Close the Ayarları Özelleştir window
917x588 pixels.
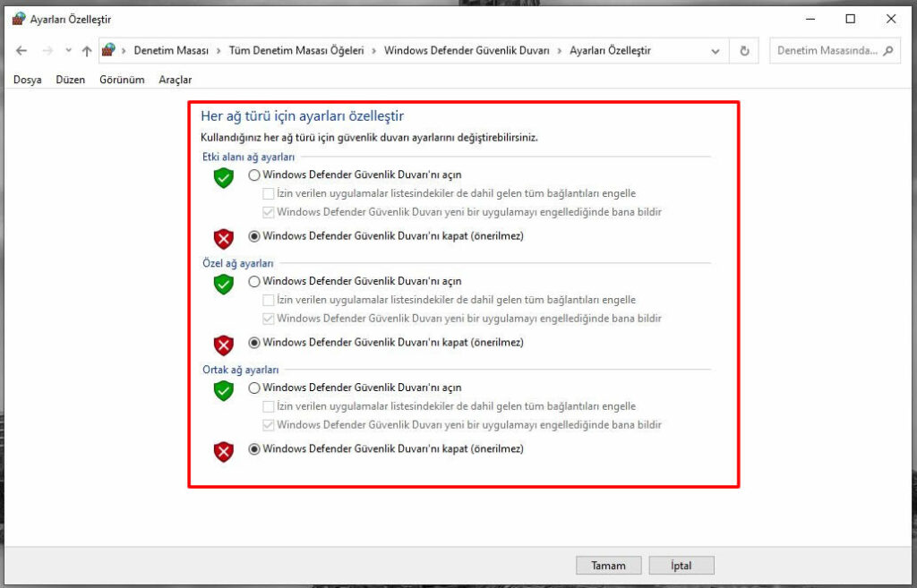[x=891, y=19]
